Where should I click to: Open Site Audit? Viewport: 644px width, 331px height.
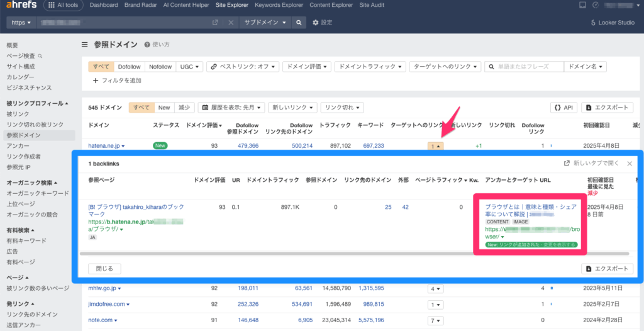point(372,5)
